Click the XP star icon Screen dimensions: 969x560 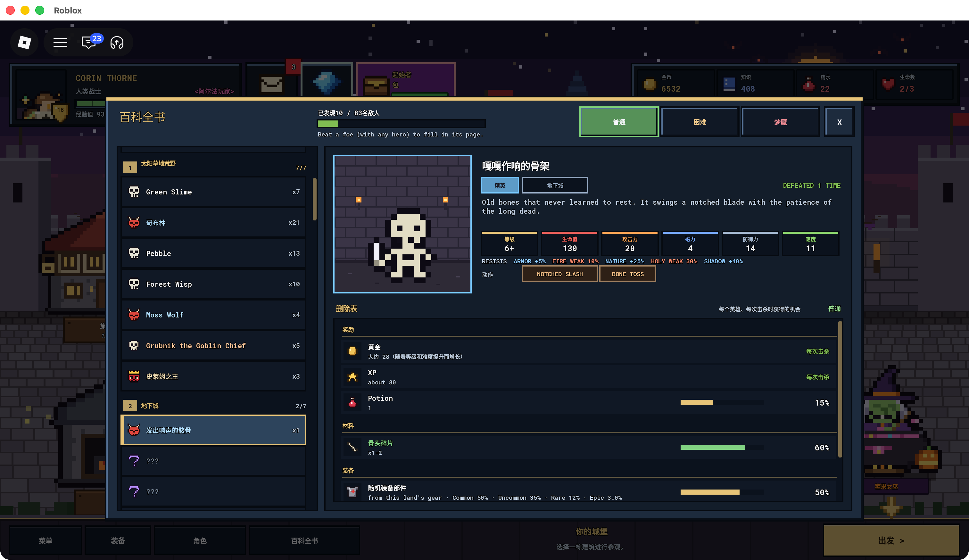352,377
